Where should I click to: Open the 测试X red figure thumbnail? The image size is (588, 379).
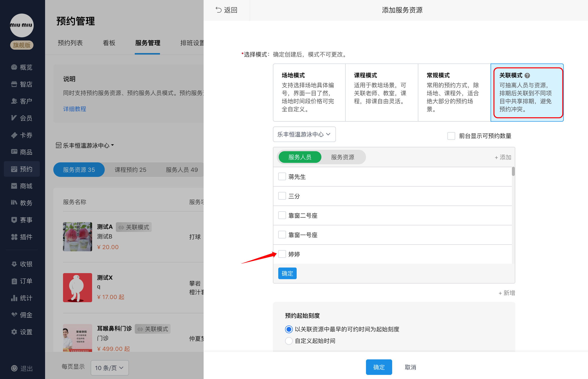tap(77, 287)
